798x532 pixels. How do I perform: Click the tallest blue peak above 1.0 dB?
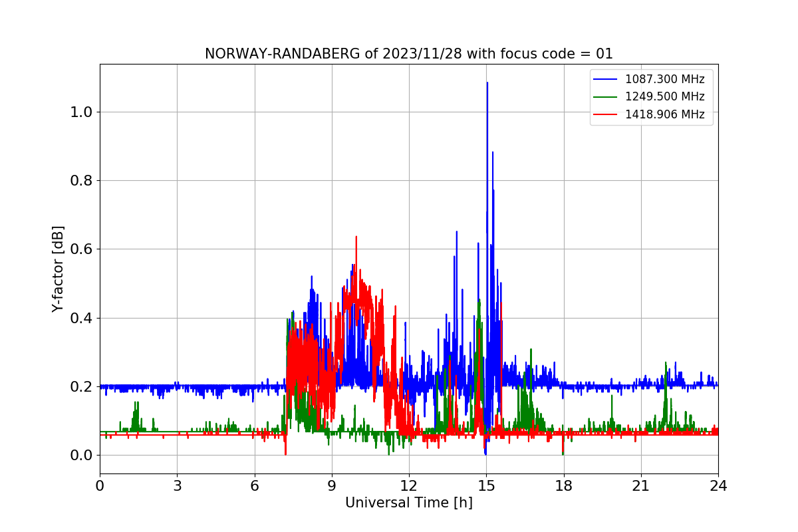[x=487, y=84]
